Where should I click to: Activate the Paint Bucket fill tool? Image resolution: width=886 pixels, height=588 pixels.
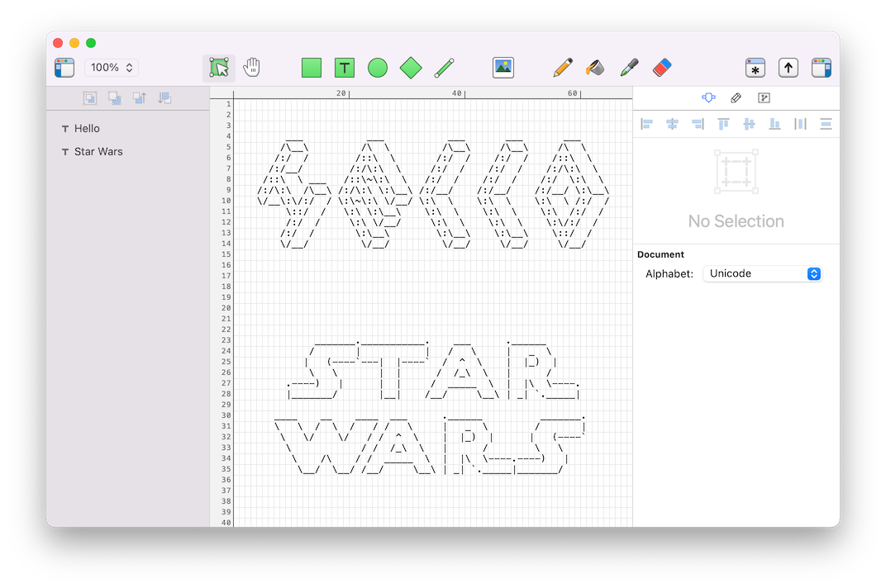[595, 68]
